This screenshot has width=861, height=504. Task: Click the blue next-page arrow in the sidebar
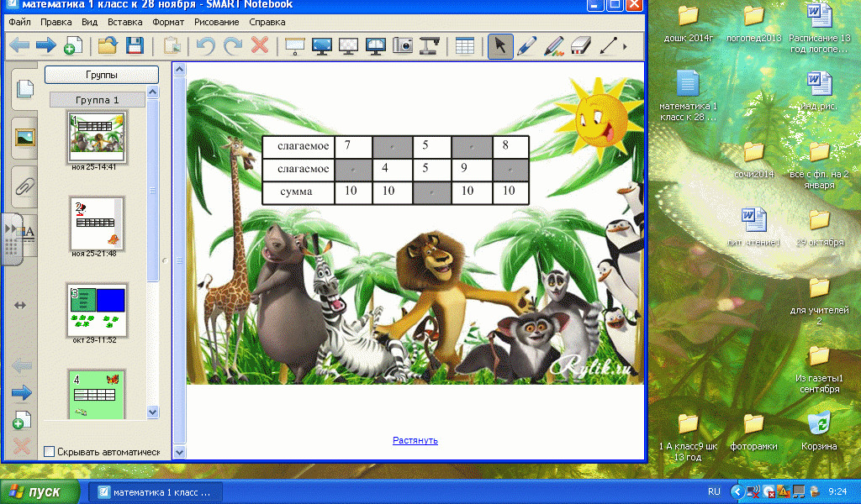21,392
